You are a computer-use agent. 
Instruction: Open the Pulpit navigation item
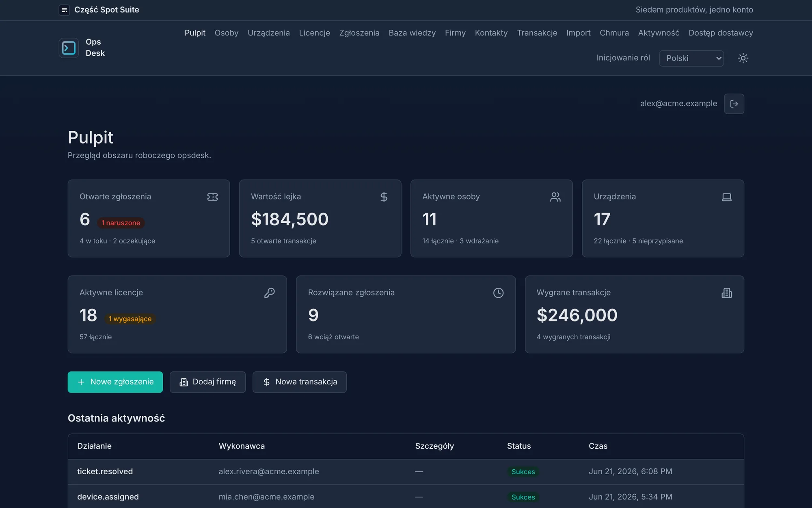[x=195, y=33]
